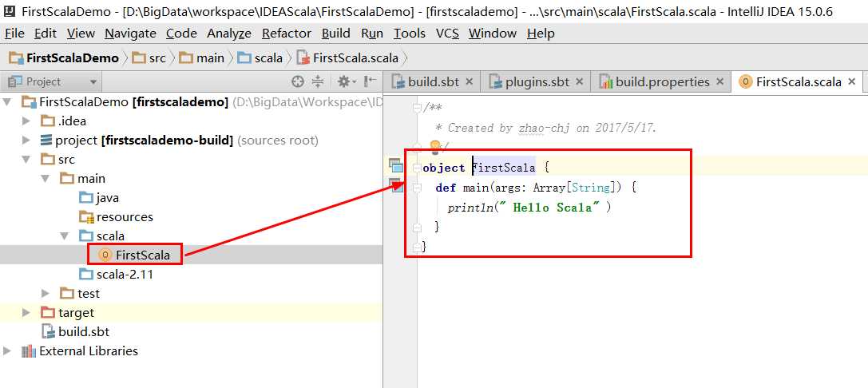Open the Code menu
This screenshot has height=388, width=868.
181,34
